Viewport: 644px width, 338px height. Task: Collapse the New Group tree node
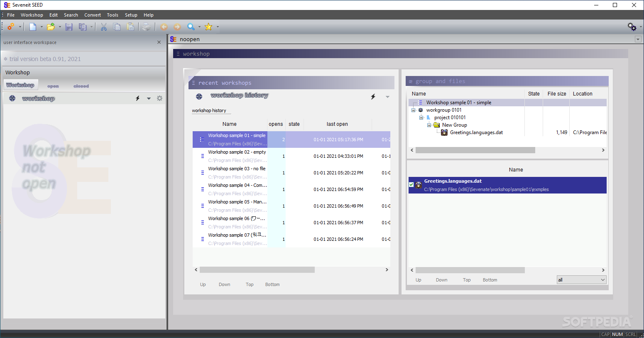click(429, 125)
